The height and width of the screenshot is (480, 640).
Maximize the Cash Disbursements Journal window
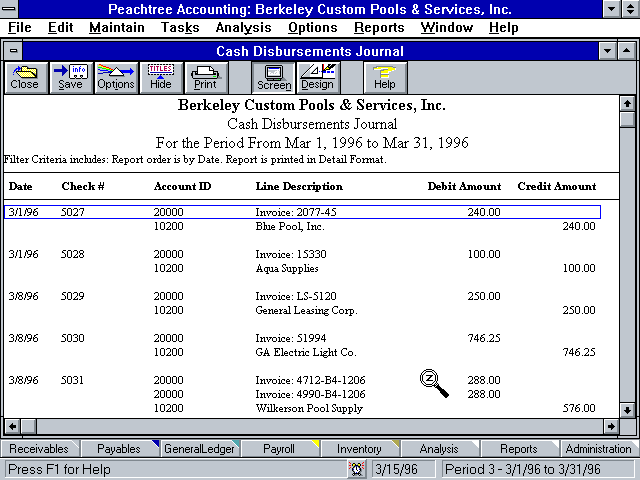[x=626, y=51]
